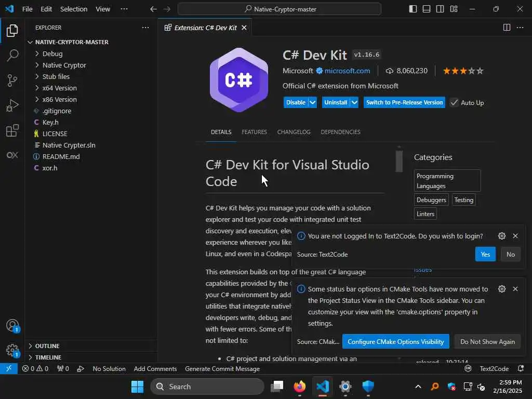Toggle Secondary Side Bar layout icon
Screen dimensions: 532x399
pyautogui.click(x=440, y=9)
